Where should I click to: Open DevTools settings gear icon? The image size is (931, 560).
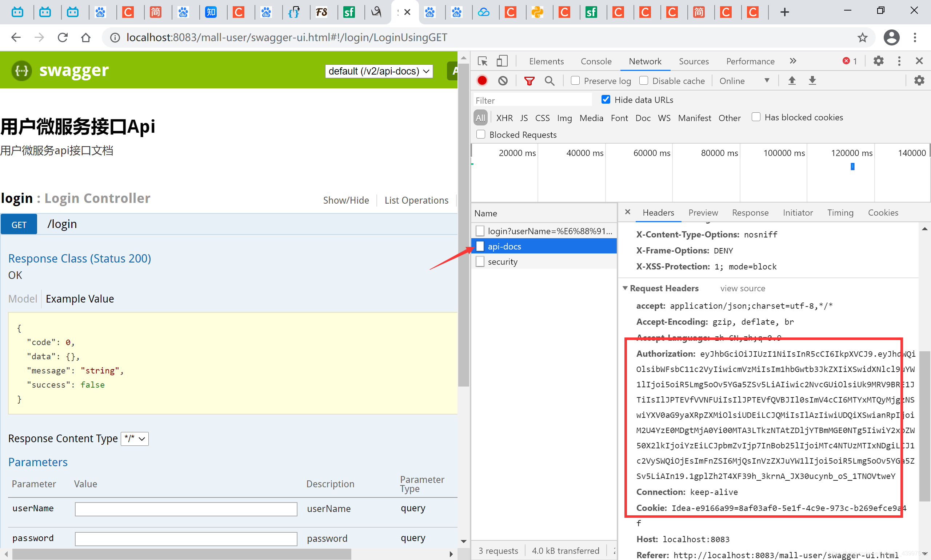878,61
